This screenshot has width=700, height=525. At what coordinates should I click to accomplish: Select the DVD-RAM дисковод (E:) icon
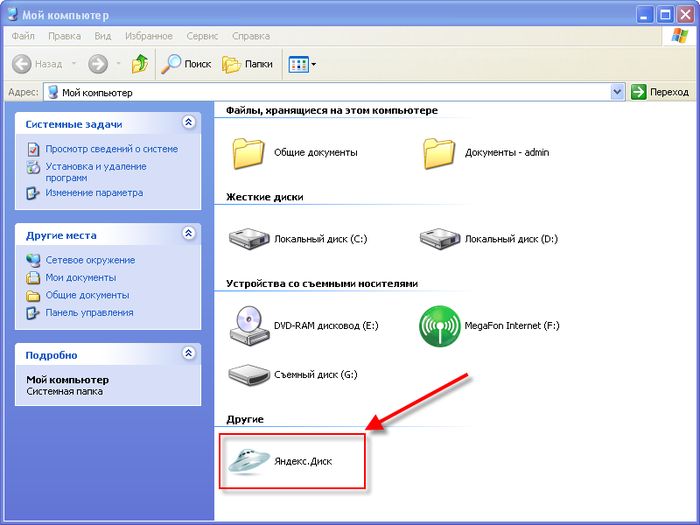[x=249, y=326]
